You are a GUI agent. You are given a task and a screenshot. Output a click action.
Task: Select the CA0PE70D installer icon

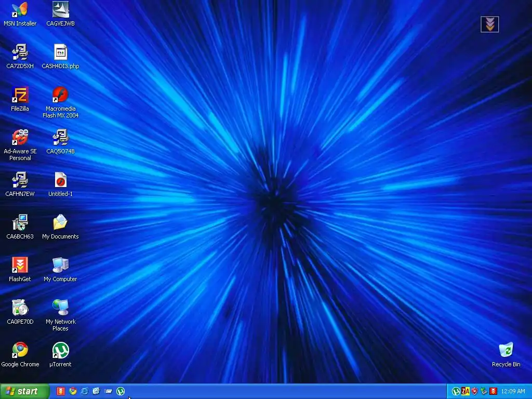pos(20,312)
